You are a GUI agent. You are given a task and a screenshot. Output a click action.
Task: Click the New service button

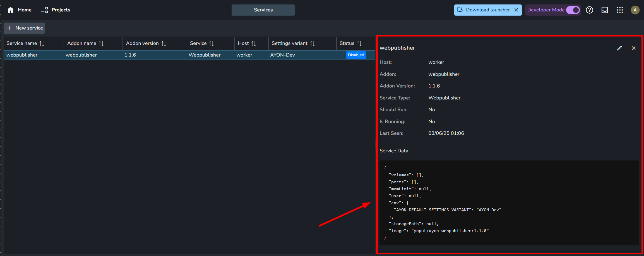coord(25,28)
